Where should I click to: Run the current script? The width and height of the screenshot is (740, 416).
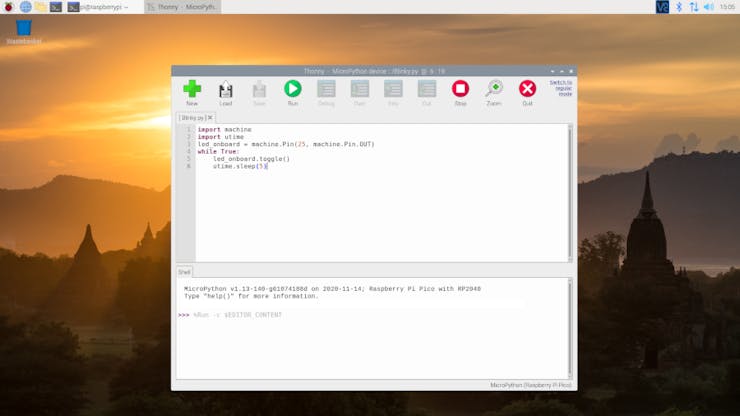click(293, 92)
